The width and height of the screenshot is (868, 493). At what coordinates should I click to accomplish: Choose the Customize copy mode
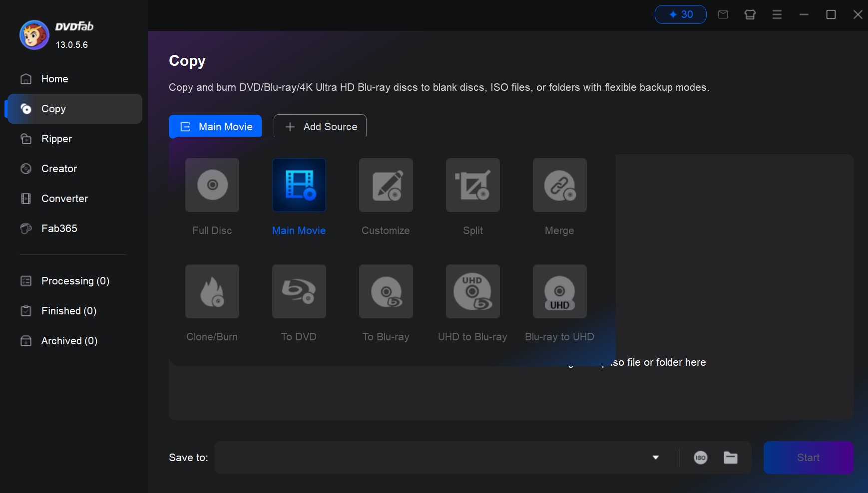pyautogui.click(x=386, y=197)
